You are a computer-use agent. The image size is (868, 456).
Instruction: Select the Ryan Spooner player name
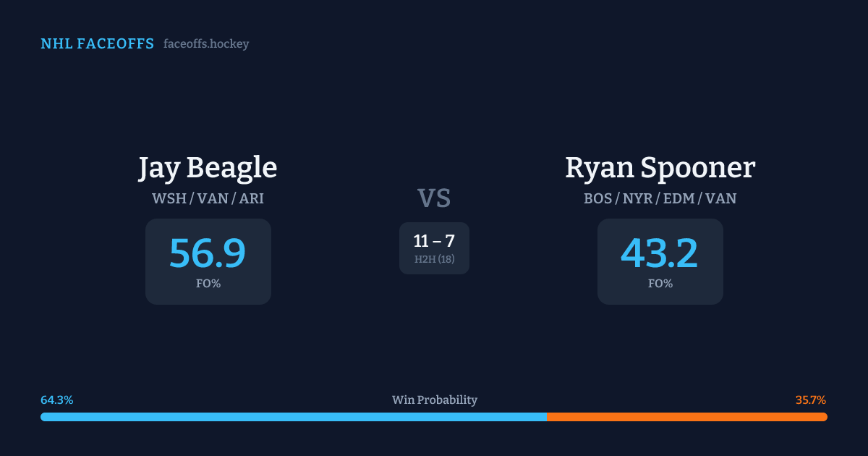[660, 168]
